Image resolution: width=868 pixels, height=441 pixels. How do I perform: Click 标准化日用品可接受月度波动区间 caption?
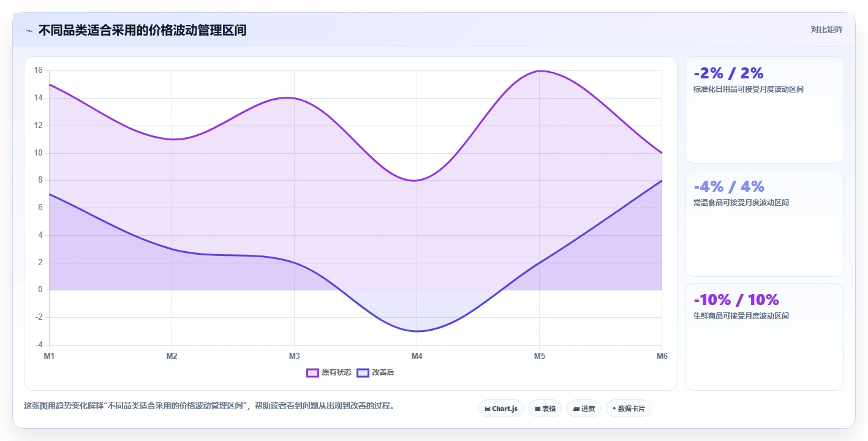point(749,89)
